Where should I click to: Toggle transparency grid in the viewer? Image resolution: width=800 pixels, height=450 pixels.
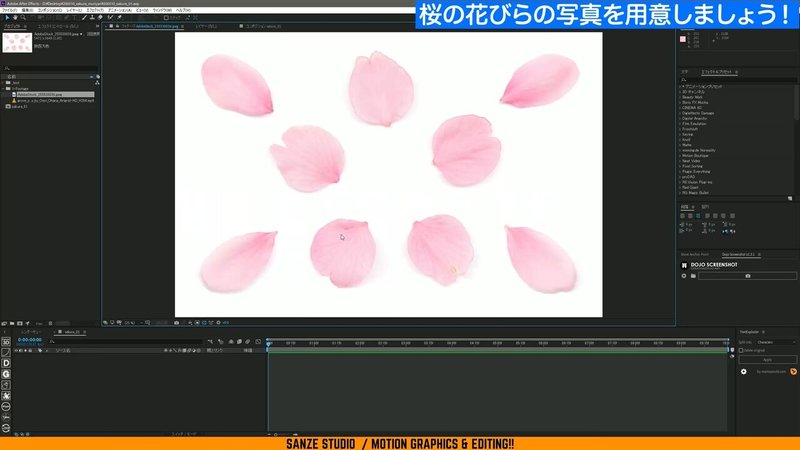197,322
